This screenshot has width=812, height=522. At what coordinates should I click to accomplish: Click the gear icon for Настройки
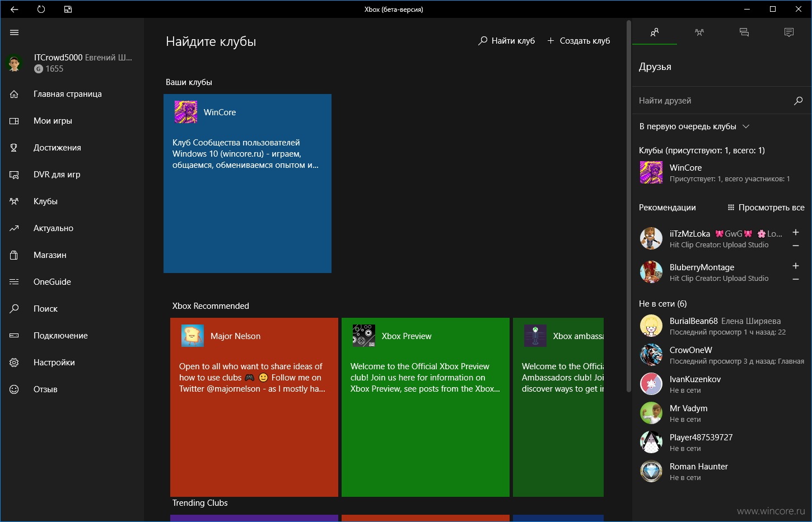[x=15, y=363]
